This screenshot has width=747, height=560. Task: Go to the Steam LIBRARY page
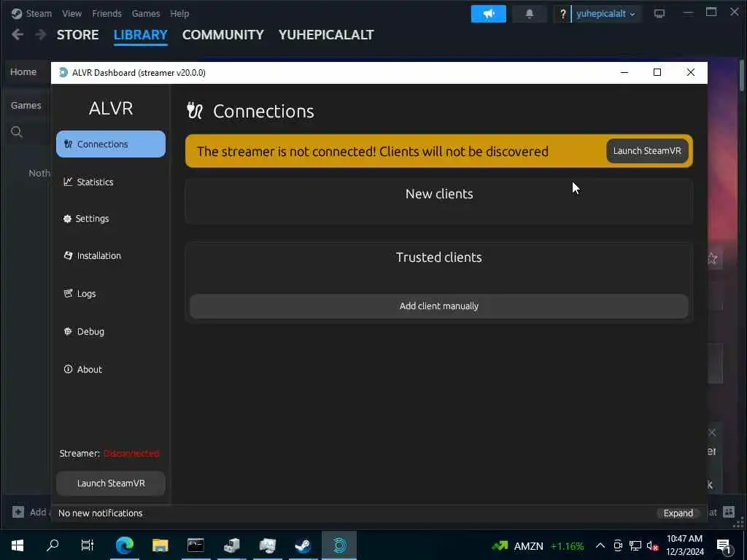tap(141, 35)
